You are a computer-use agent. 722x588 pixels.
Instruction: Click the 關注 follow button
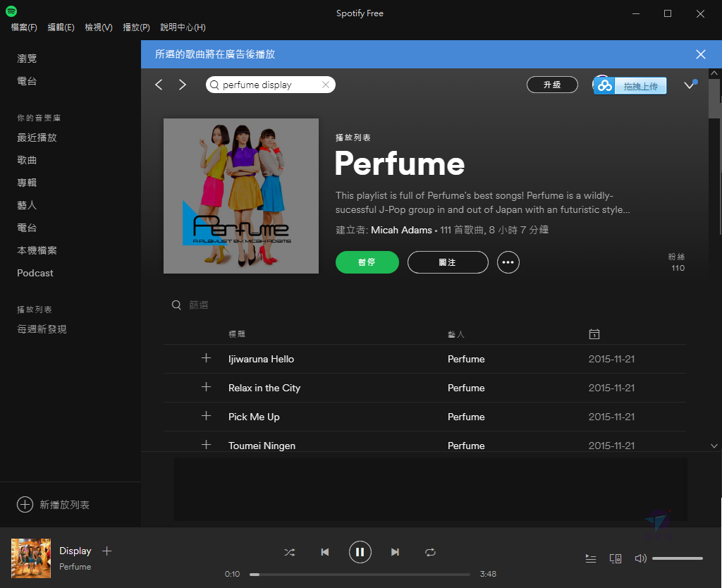(448, 262)
